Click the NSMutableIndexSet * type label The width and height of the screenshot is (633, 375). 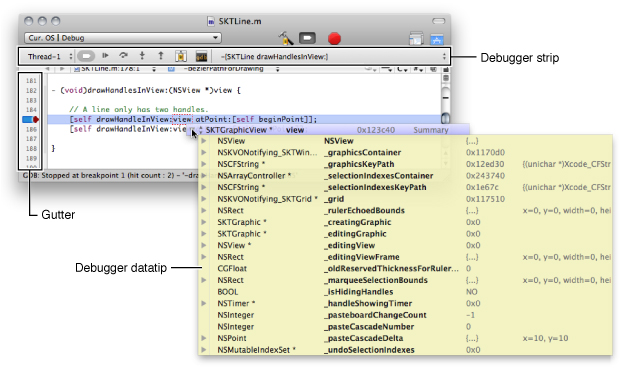click(256, 350)
